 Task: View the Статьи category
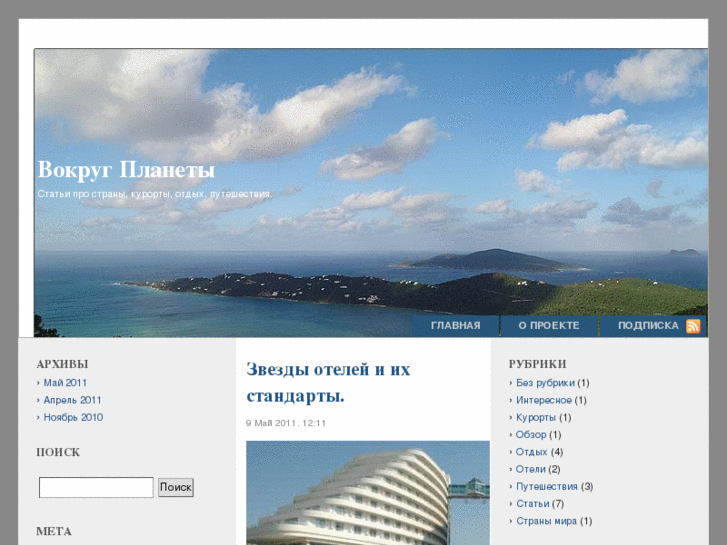point(533,504)
